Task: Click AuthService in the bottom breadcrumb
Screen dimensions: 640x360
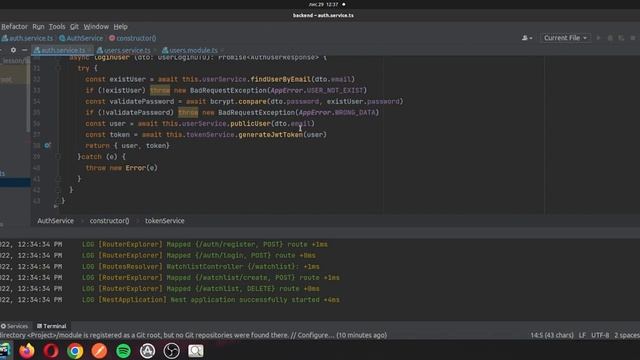Action: [56, 221]
